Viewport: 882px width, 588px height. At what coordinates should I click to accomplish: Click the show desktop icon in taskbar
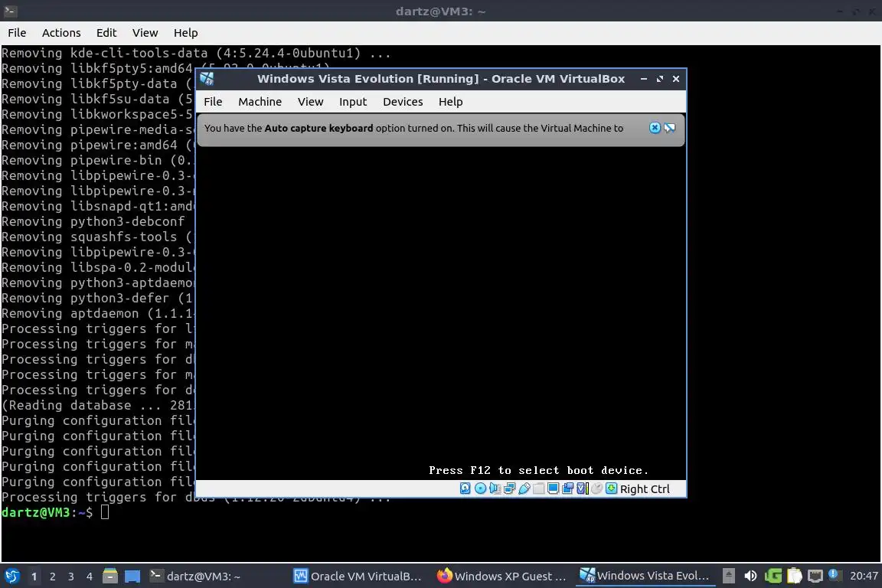(132, 576)
